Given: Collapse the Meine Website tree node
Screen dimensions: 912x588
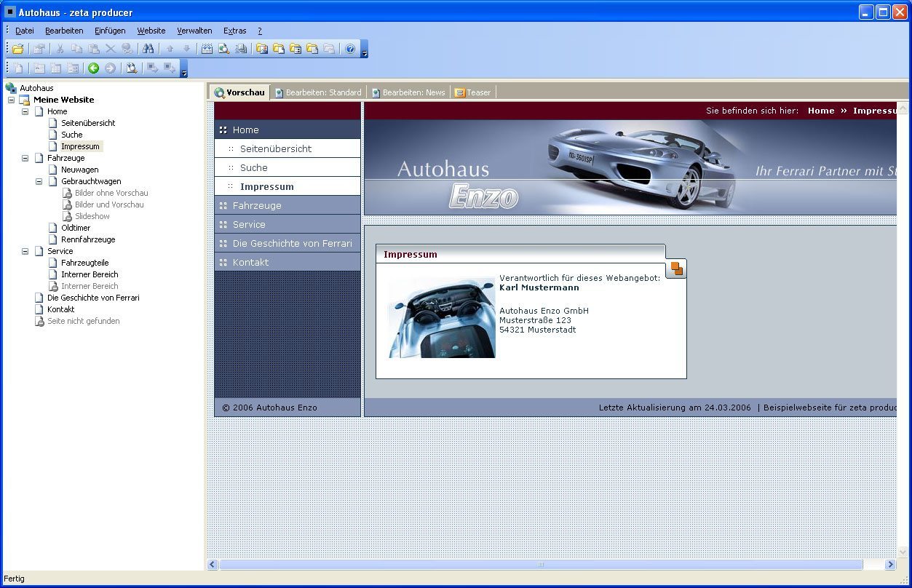Looking at the screenshot, I should (12, 100).
